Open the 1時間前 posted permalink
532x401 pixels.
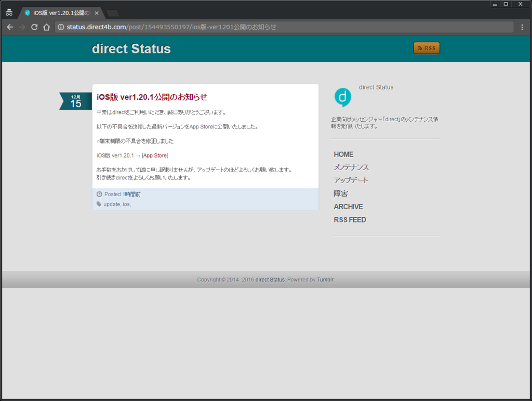coord(131,194)
